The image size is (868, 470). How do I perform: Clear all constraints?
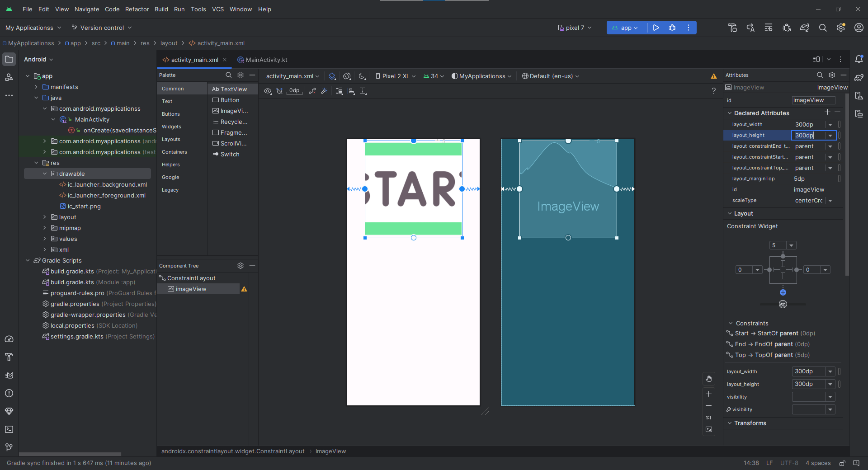[x=312, y=91]
